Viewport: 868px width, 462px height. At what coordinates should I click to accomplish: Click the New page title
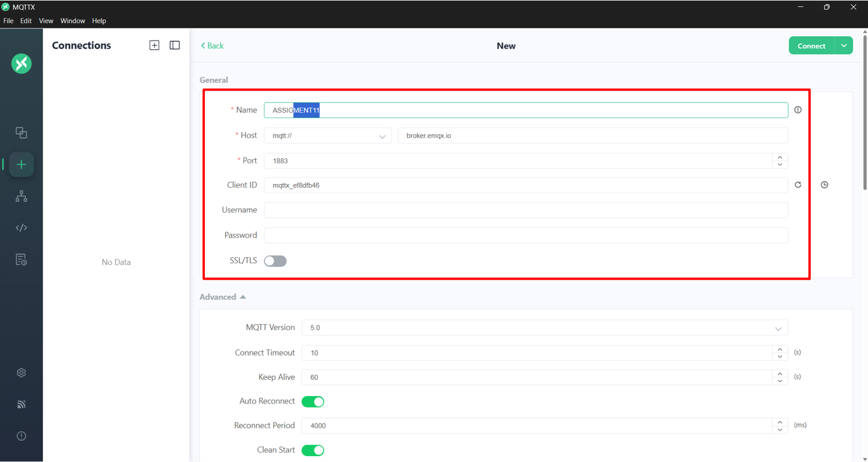point(506,46)
